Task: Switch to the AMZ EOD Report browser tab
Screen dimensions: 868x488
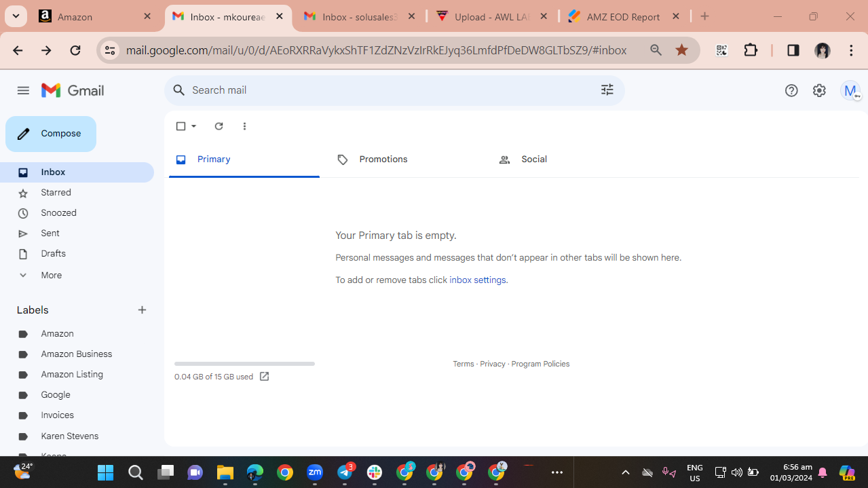Action: (624, 16)
